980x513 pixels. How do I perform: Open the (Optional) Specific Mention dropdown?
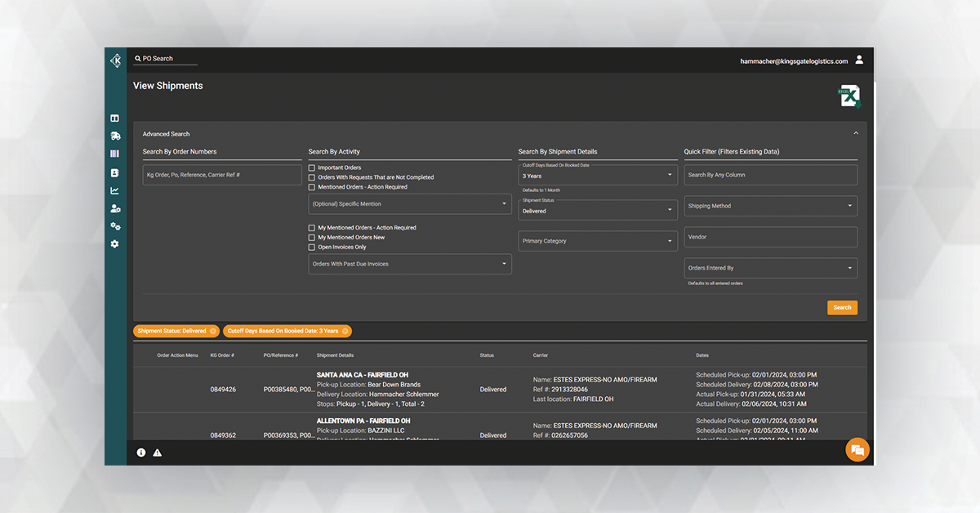tap(410, 204)
